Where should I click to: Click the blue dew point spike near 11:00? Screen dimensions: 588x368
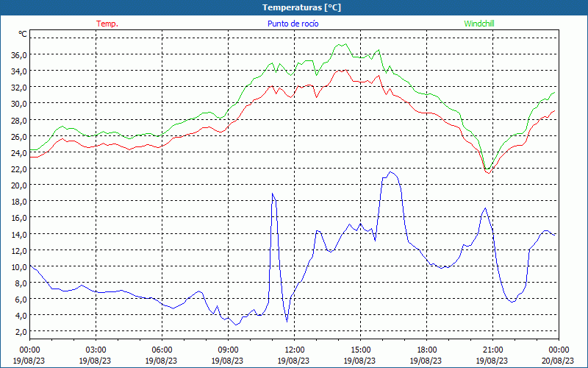click(273, 194)
